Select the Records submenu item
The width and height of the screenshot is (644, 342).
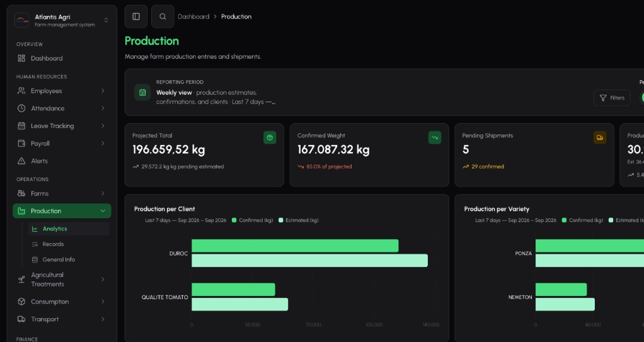pos(69,244)
